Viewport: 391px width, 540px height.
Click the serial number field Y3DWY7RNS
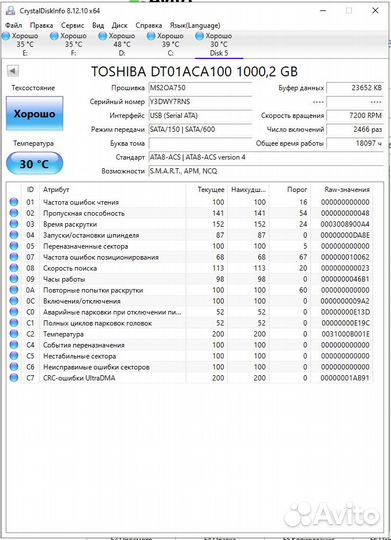click(x=200, y=102)
